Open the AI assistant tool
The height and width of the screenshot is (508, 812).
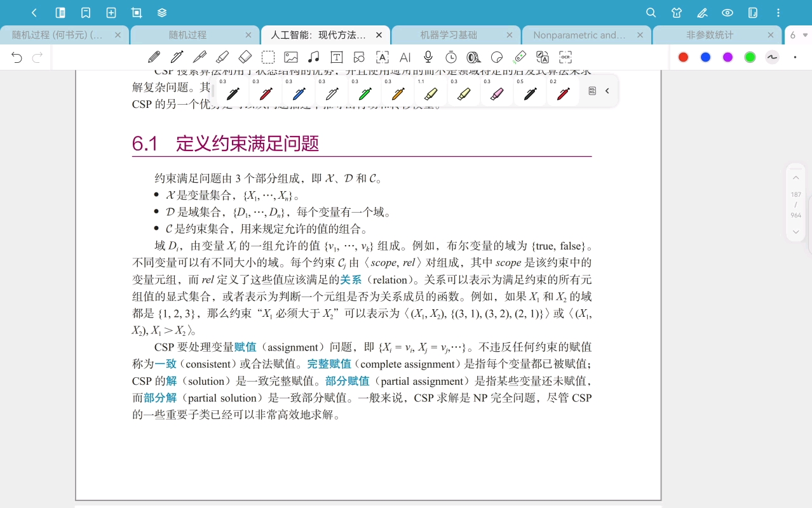[x=405, y=57]
